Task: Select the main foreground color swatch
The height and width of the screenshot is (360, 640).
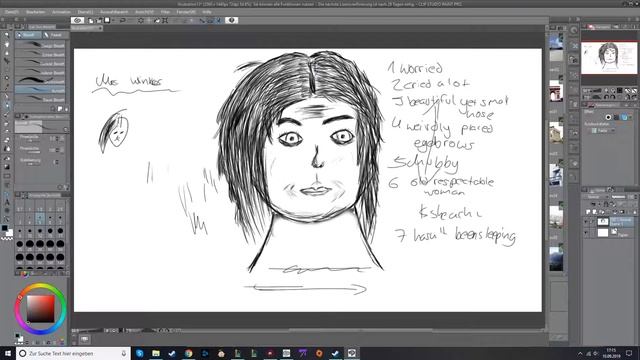Action: [x=4, y=228]
